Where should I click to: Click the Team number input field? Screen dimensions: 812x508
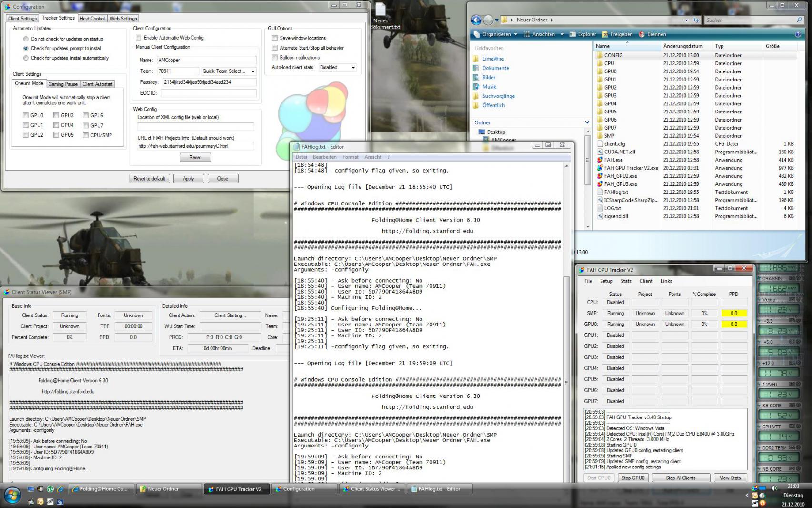coord(178,71)
